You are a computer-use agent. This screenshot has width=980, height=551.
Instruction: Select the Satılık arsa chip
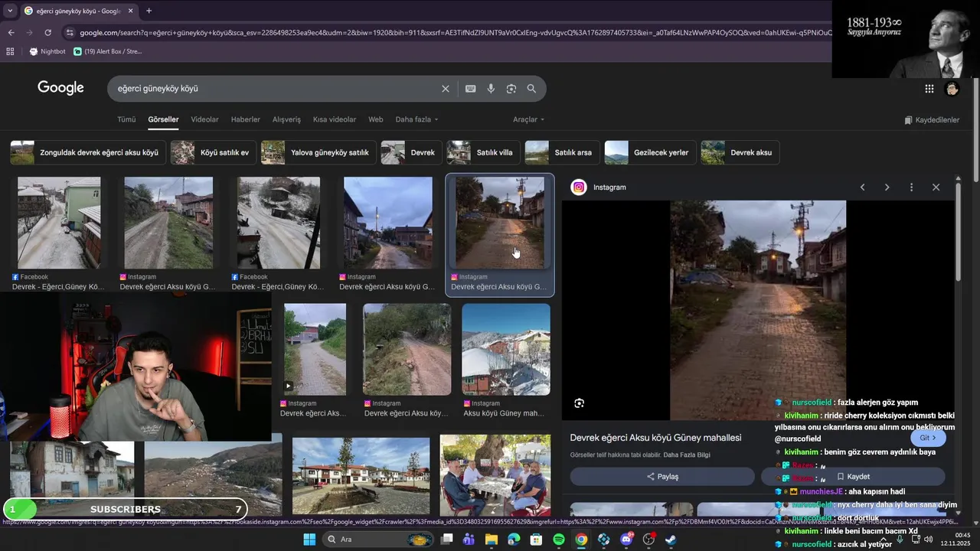(562, 152)
